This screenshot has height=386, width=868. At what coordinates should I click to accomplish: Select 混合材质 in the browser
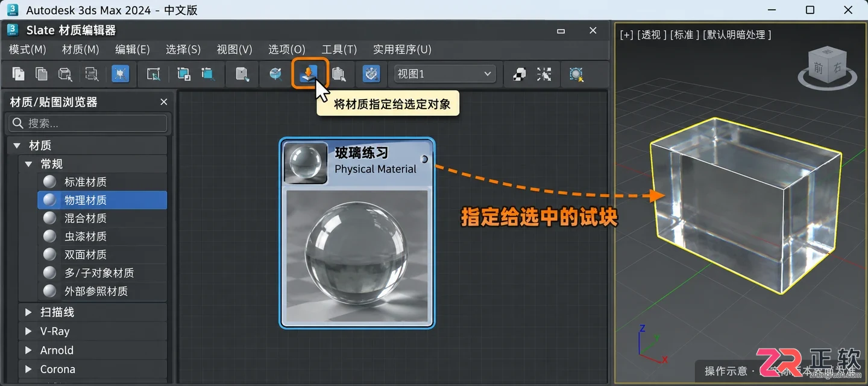tap(102, 218)
